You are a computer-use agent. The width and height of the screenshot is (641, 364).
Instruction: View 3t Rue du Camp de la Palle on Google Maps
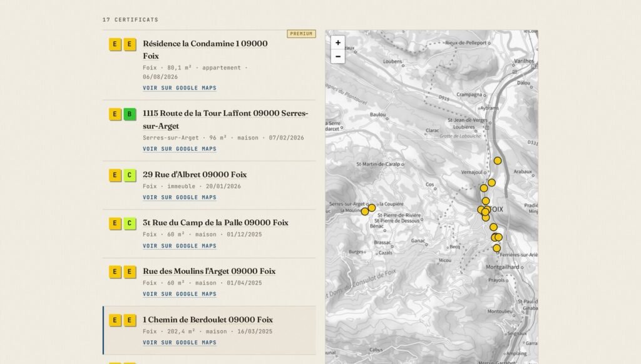(180, 246)
